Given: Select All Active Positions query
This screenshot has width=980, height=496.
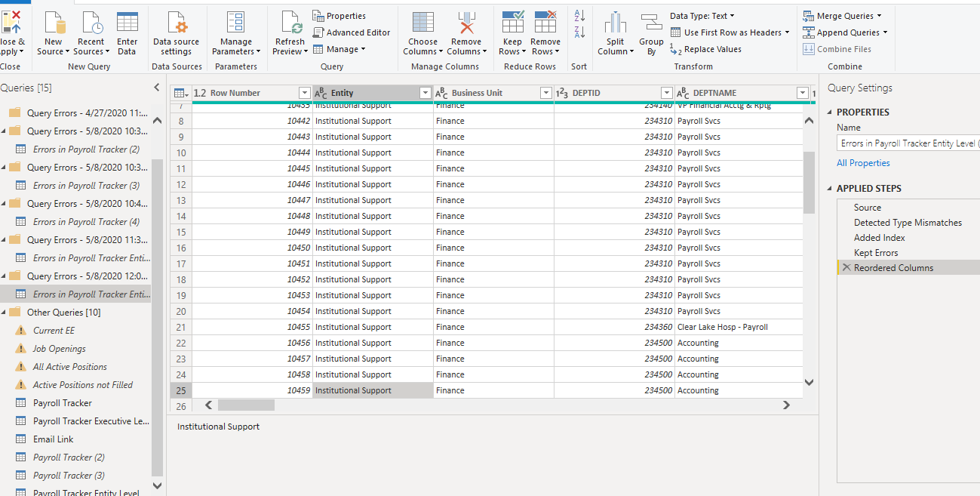Looking at the screenshot, I should tap(70, 367).
